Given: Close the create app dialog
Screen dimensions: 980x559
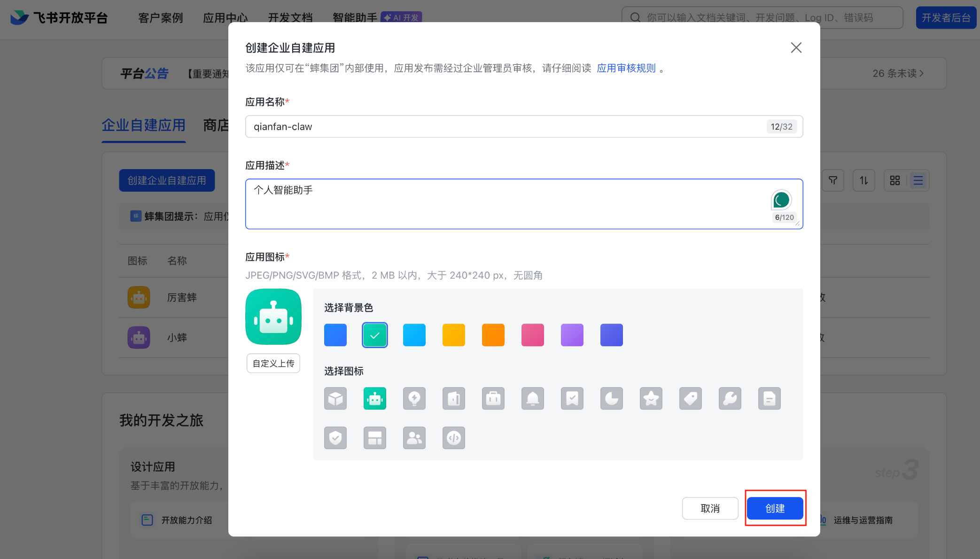Looking at the screenshot, I should coord(796,47).
